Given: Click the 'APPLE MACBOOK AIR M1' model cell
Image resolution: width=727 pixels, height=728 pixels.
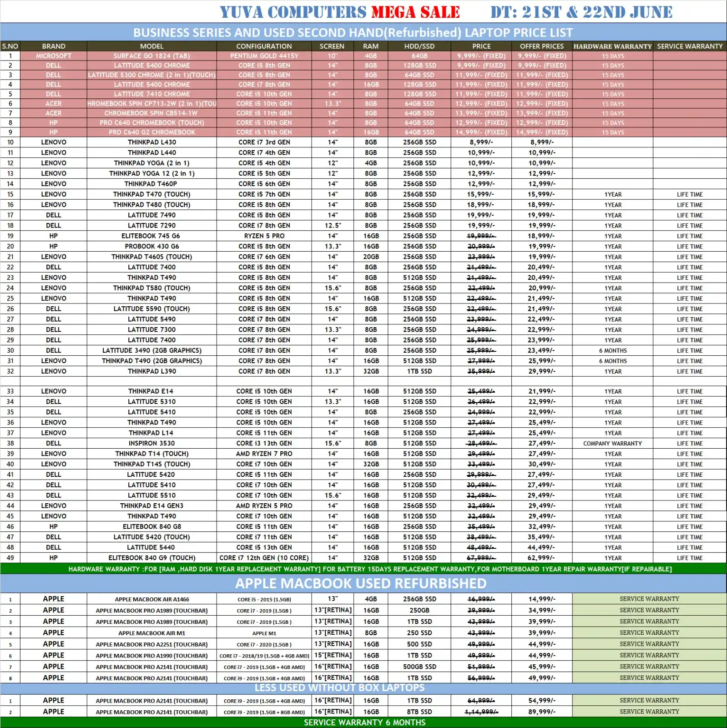Looking at the screenshot, I should (x=152, y=633).
